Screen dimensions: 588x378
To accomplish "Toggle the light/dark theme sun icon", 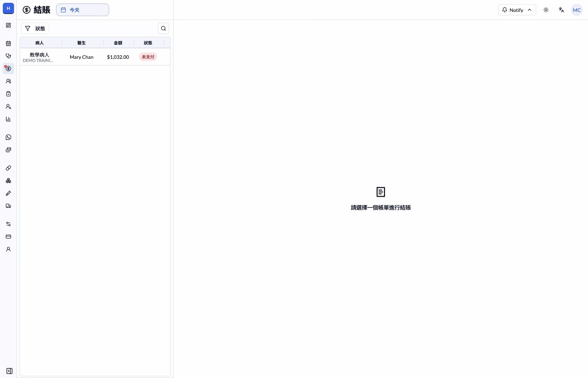I will point(546,10).
